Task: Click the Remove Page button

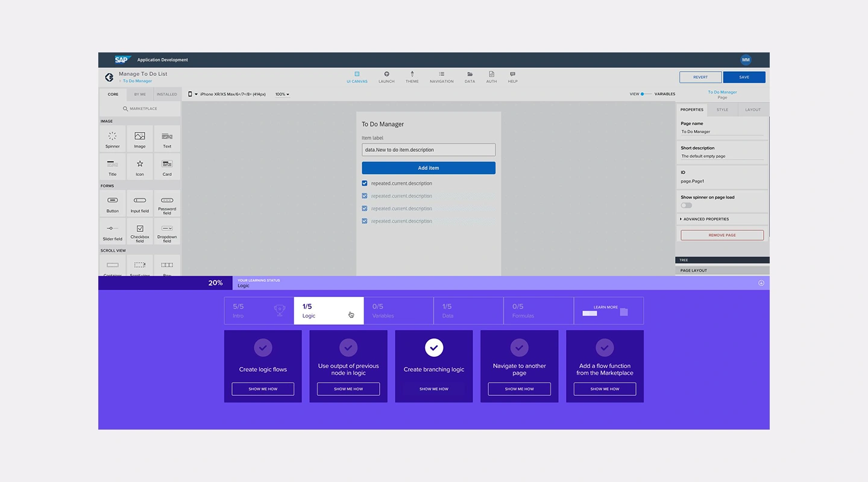Action: pos(722,235)
